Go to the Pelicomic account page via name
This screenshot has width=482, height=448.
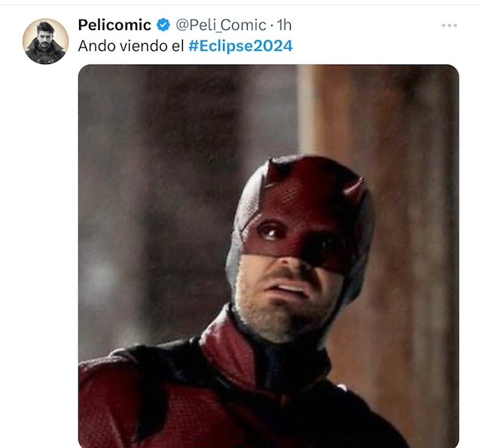(x=114, y=26)
